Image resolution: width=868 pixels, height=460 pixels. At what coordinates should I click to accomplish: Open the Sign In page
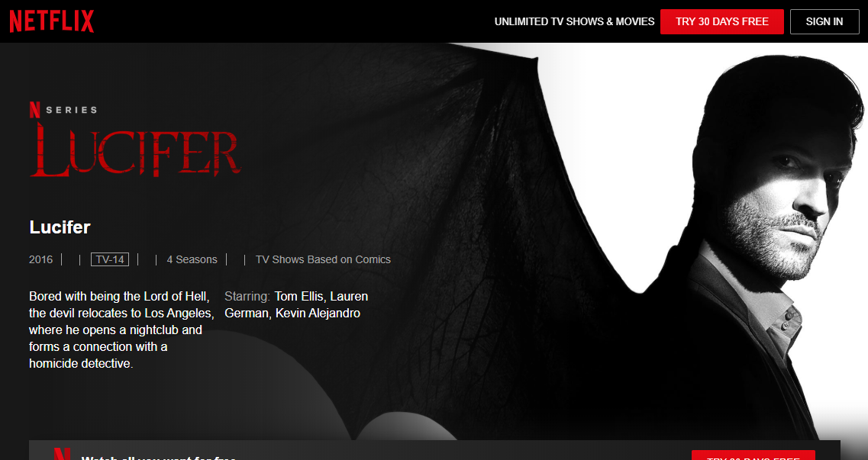[x=824, y=21]
